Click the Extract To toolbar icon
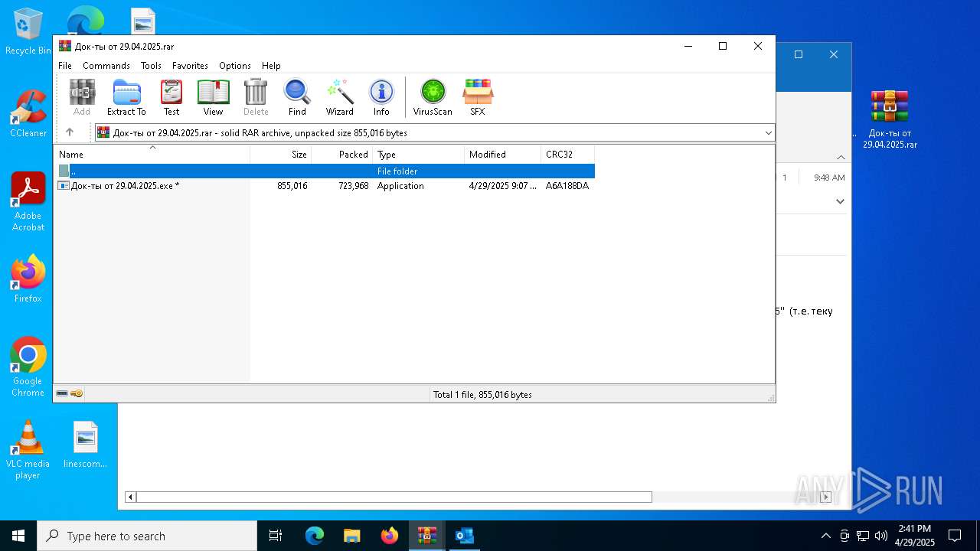The width and height of the screenshot is (980, 551). tap(126, 97)
